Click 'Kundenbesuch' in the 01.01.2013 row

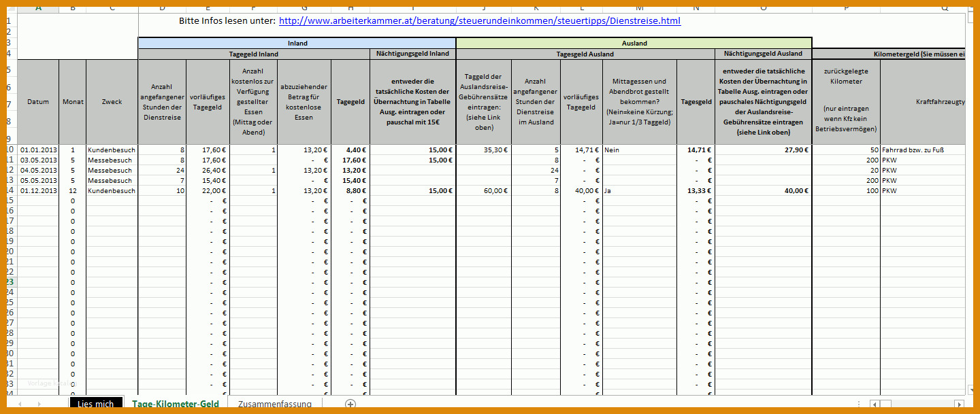tap(112, 150)
